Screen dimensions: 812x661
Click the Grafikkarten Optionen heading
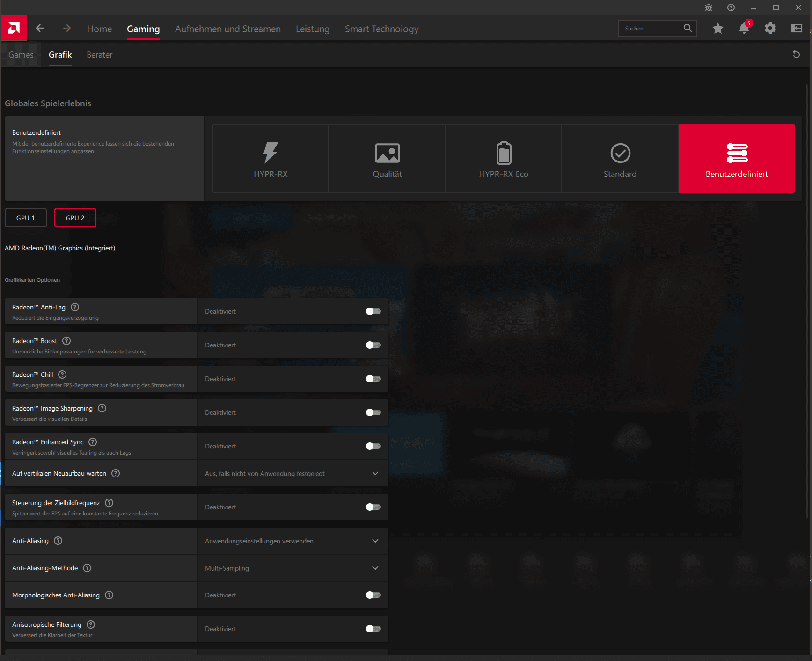pos(32,280)
